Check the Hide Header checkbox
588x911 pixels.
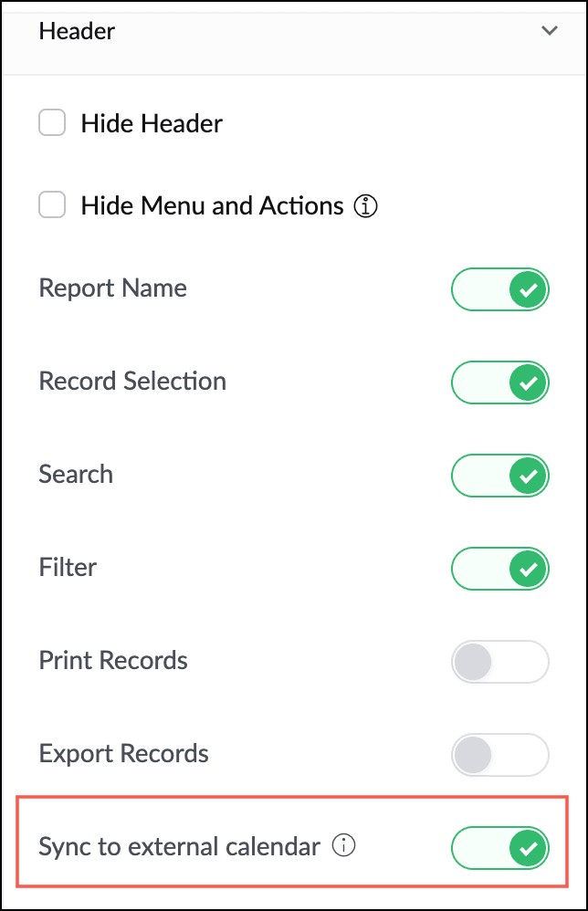pyautogui.click(x=52, y=123)
